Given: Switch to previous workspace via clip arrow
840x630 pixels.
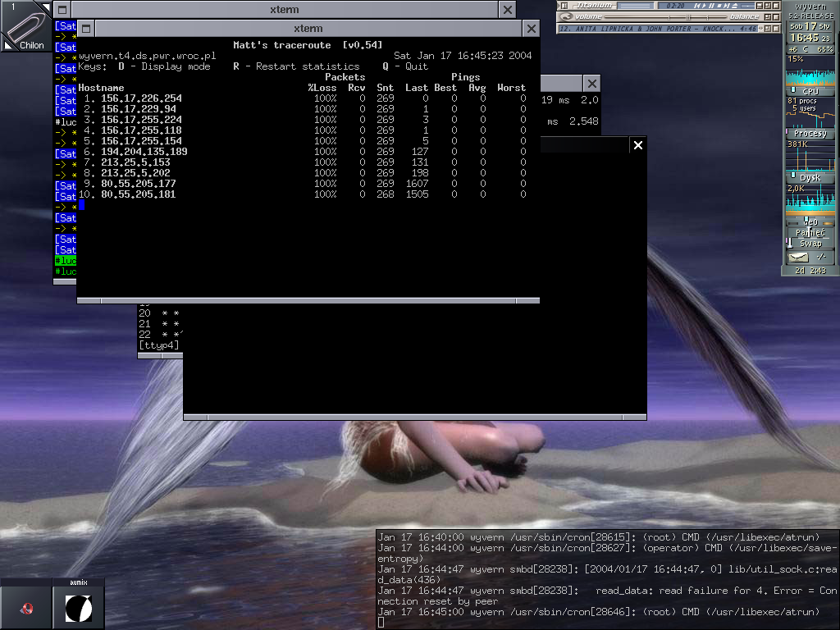Looking at the screenshot, I should point(7,46).
